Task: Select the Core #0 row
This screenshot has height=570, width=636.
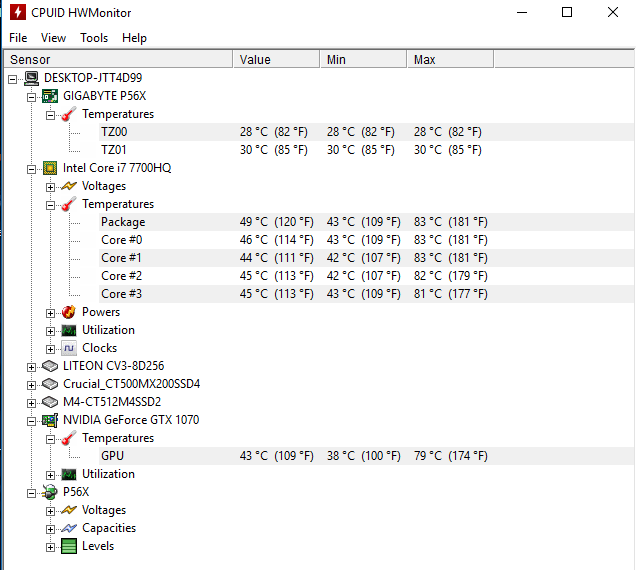Action: pyautogui.click(x=367, y=240)
